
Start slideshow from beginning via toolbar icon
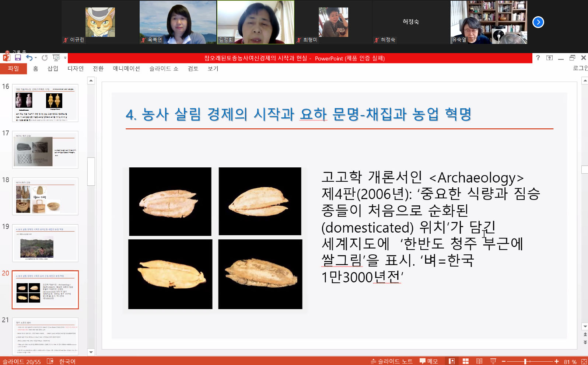[56, 58]
